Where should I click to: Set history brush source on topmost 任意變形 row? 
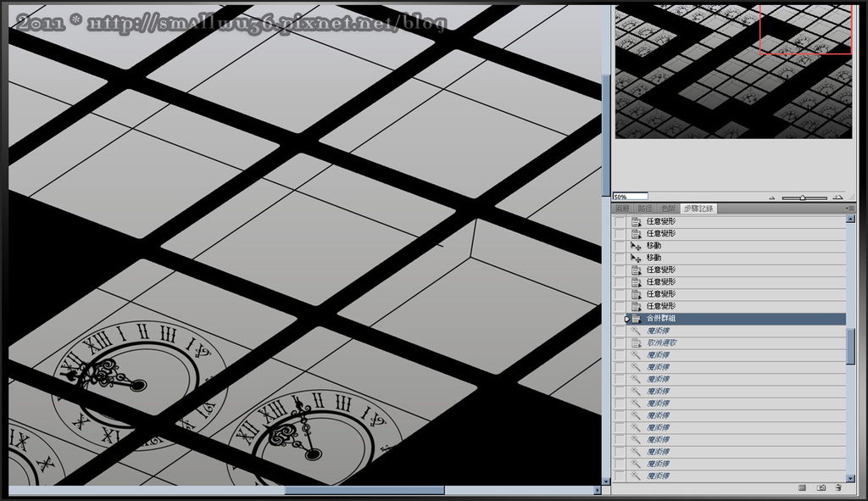pyautogui.click(x=620, y=221)
